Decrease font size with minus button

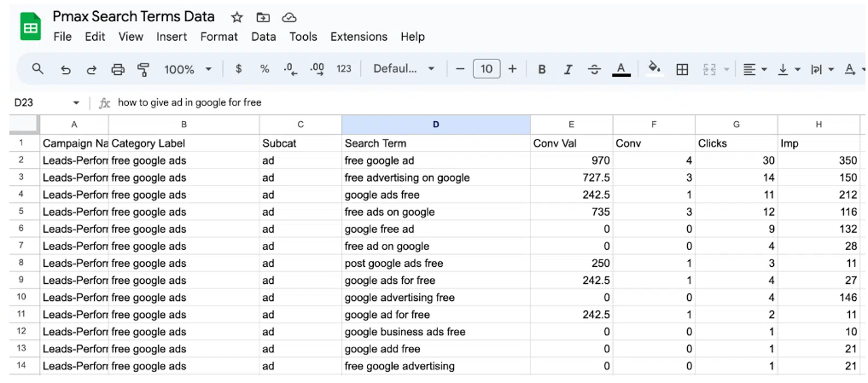pos(460,69)
